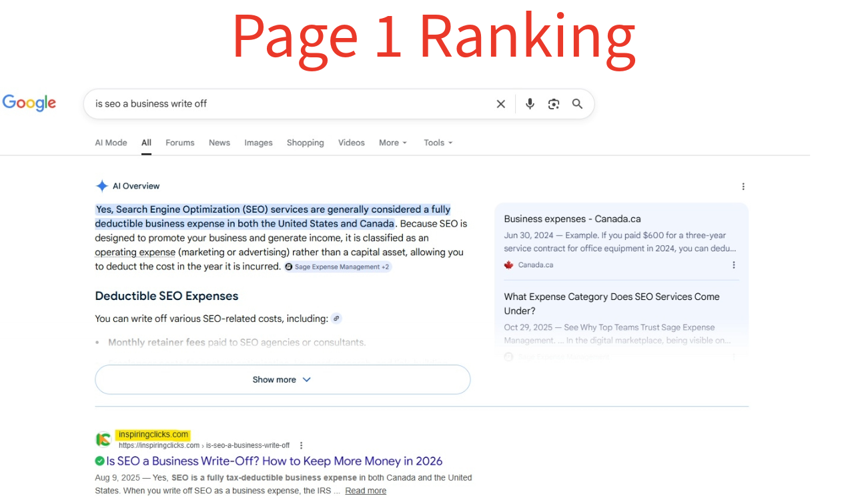Click the Canada.ca source name label
The image size is (866, 504).
point(536,265)
